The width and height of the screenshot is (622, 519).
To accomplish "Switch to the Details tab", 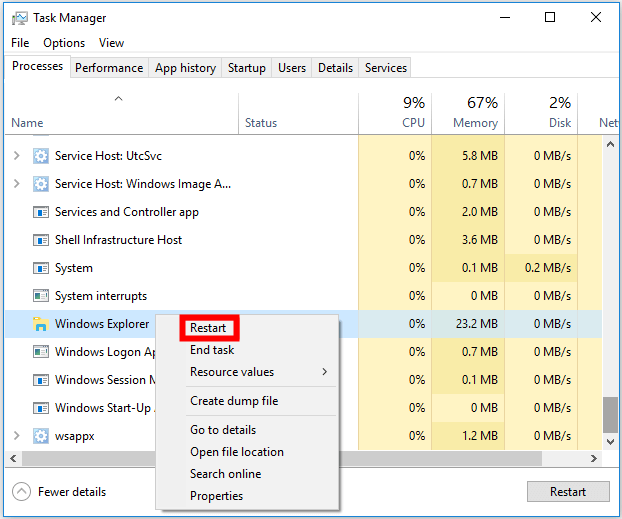I will pyautogui.click(x=335, y=68).
